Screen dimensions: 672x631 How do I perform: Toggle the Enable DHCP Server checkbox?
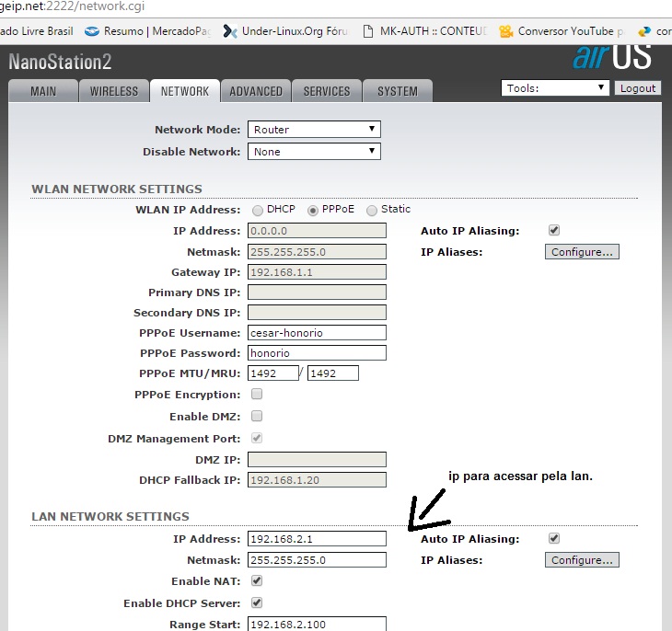(x=257, y=602)
